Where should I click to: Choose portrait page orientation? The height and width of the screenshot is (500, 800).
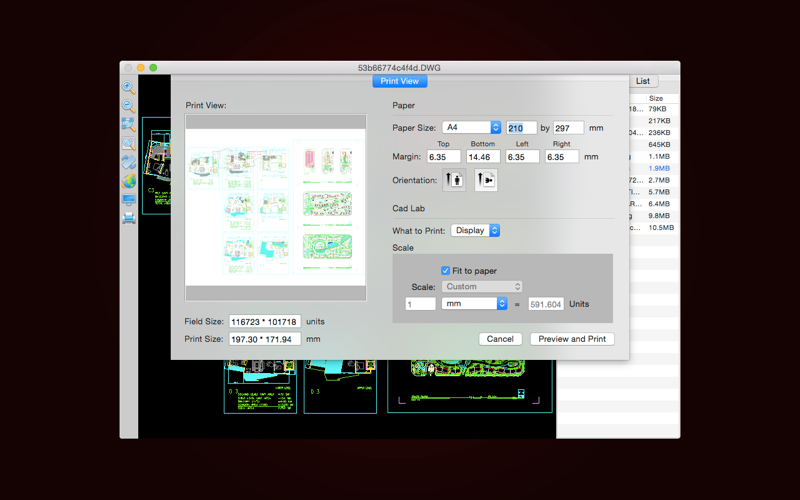click(454, 180)
